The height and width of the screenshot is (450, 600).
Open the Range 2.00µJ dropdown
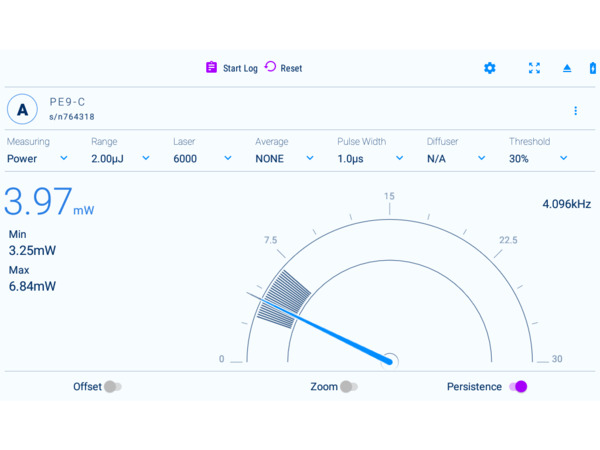coord(120,158)
